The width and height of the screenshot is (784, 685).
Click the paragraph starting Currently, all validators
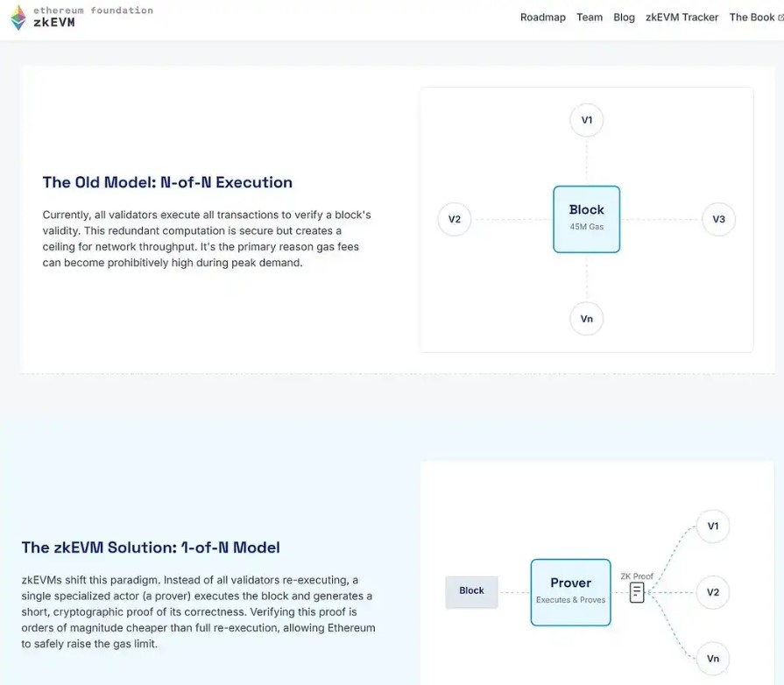207,238
